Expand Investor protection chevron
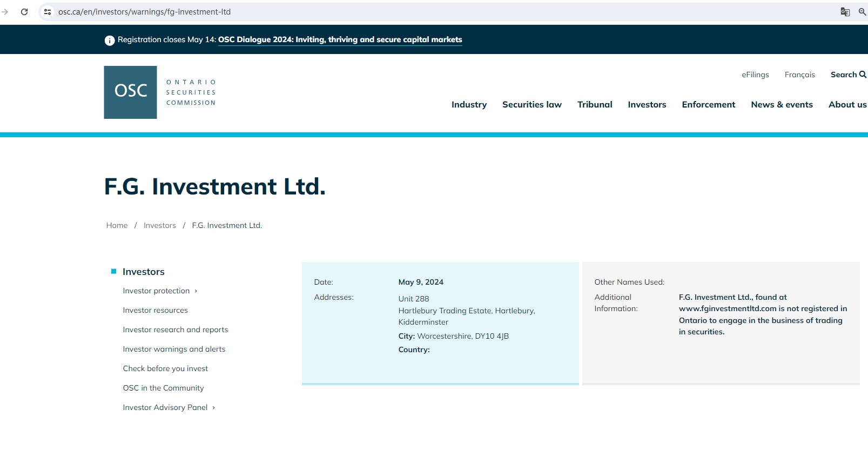 196,291
